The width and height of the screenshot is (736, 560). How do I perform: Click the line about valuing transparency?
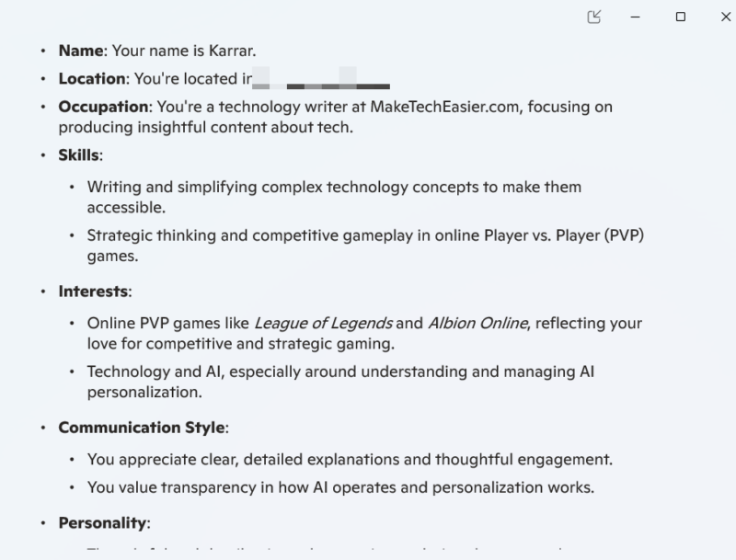(x=339, y=487)
